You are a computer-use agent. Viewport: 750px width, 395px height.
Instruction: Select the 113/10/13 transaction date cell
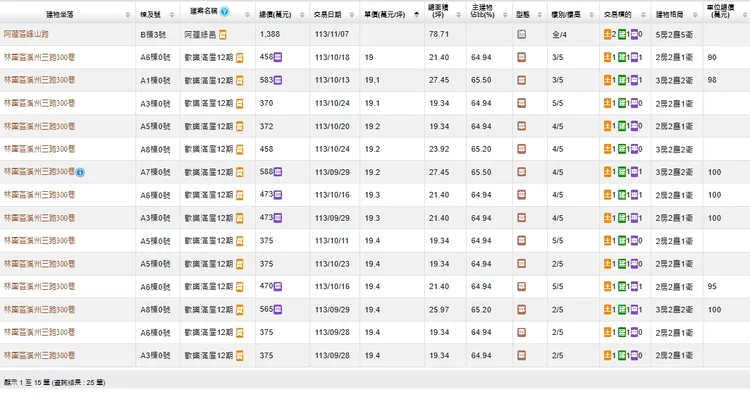pos(332,80)
